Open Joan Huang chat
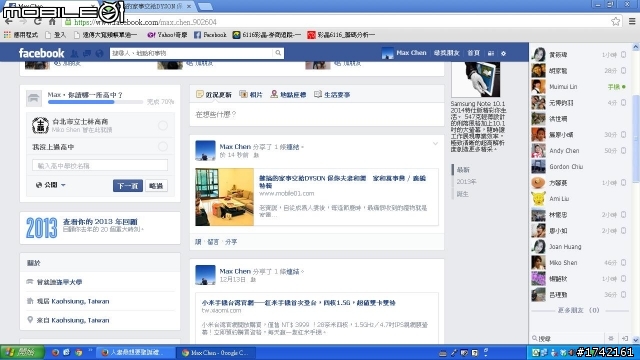The image size is (640, 360). (x=579, y=247)
